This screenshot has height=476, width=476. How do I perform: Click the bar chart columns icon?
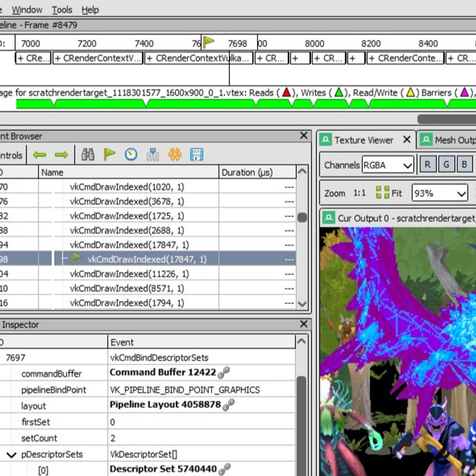(x=153, y=155)
